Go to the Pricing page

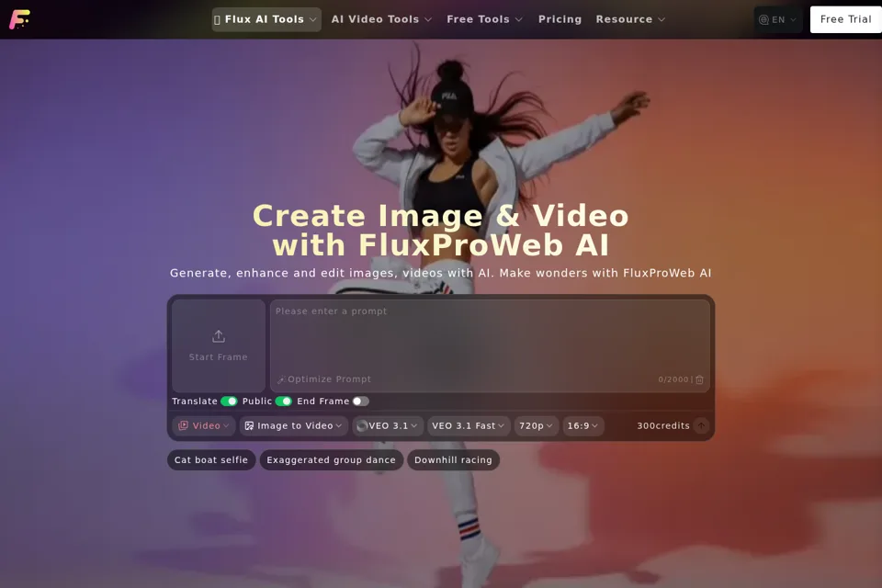click(560, 19)
